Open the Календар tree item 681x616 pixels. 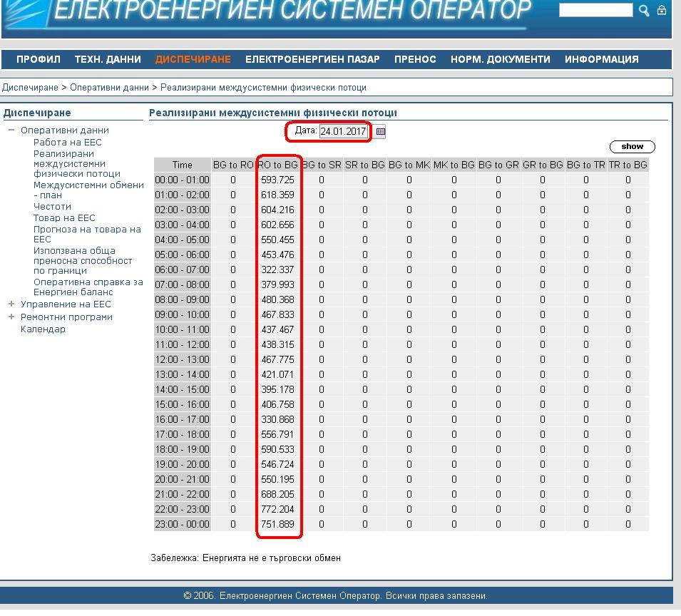43,329
